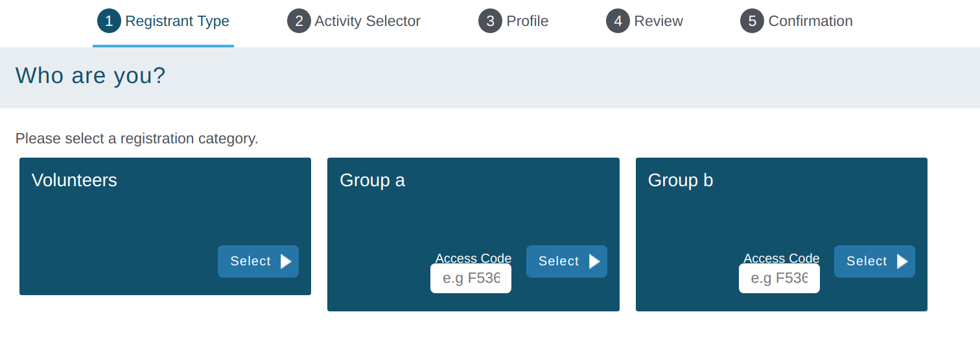This screenshot has height=349, width=980.
Task: Click the step 2 number circle icon
Action: [299, 21]
